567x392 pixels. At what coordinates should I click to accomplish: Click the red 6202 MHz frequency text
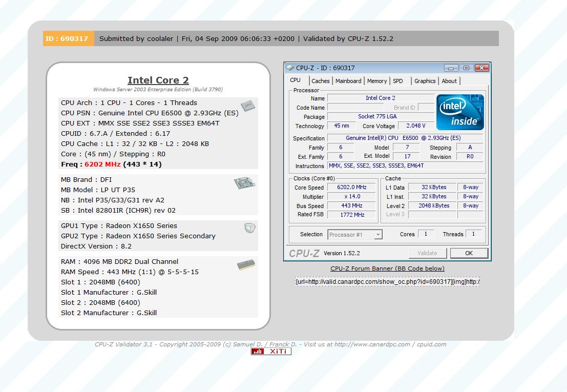point(103,164)
